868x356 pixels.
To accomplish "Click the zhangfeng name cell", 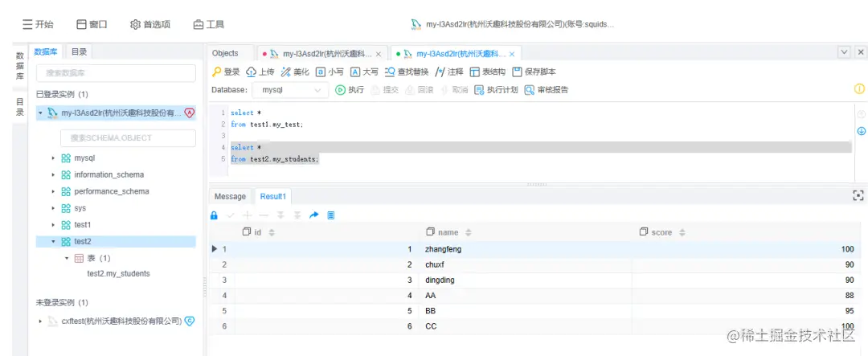I will 526,249.
